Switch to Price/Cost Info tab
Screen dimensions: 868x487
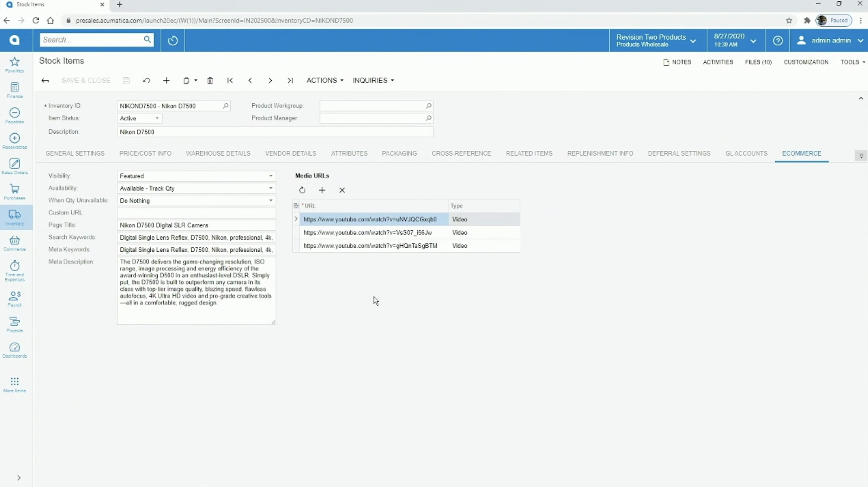[145, 154]
